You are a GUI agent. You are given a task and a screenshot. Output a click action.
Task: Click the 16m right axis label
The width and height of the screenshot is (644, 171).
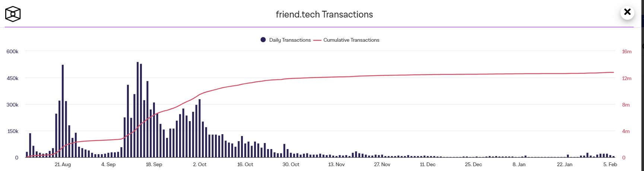626,51
